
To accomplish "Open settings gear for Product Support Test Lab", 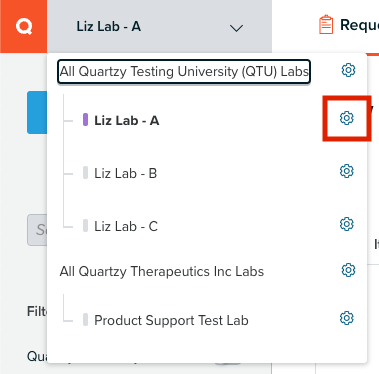I will point(347,318).
